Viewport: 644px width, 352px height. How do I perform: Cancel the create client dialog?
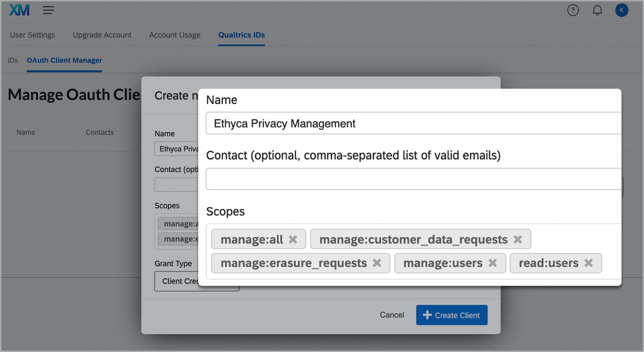(x=392, y=315)
